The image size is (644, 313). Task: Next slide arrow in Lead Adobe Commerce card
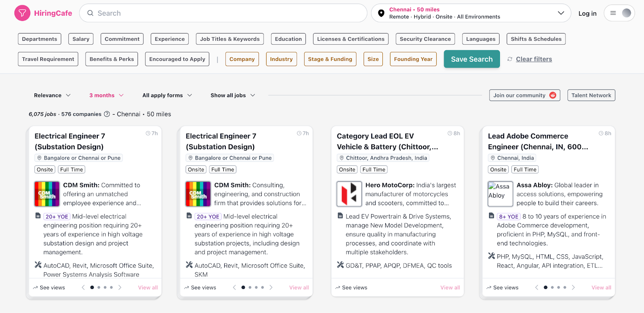[573, 288]
